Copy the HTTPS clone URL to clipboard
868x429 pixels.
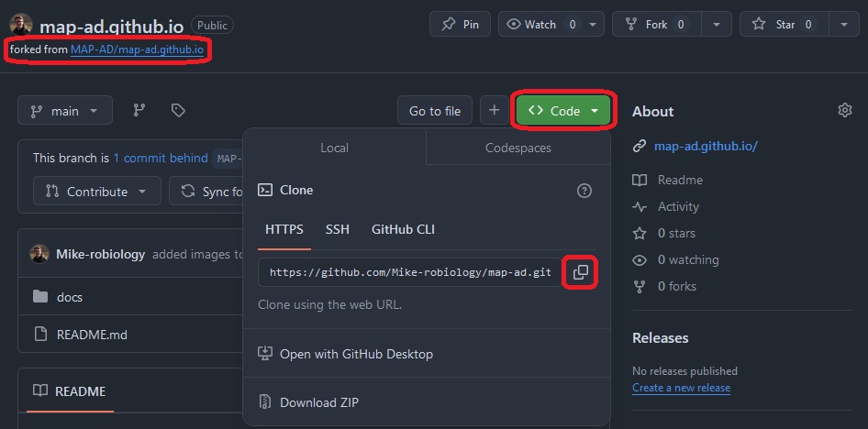coord(580,272)
